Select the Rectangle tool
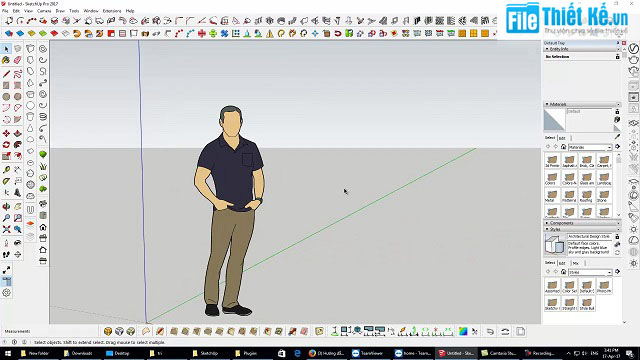The image size is (640, 360). pos(6,85)
